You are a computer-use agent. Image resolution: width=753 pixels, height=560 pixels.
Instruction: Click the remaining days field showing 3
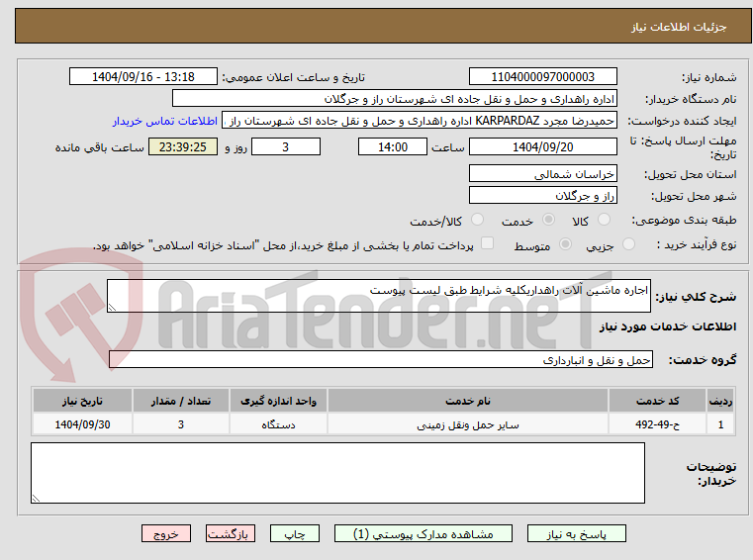click(x=286, y=146)
